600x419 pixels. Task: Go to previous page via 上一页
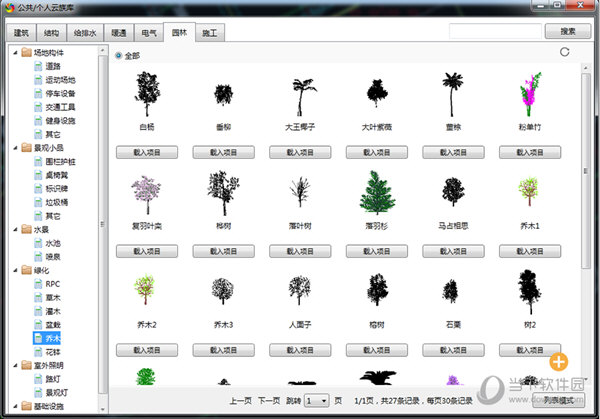coord(241,401)
